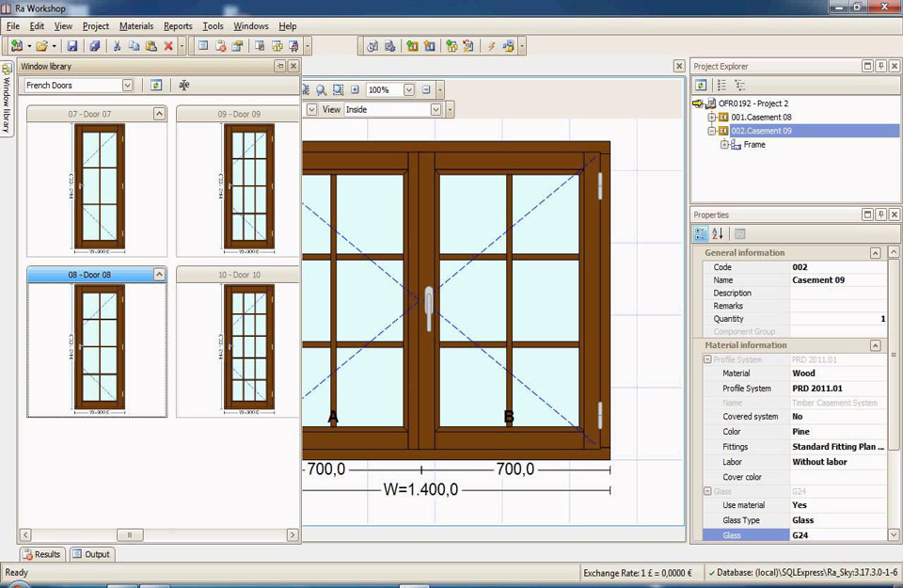Switch to the Results tab

pos(42,554)
